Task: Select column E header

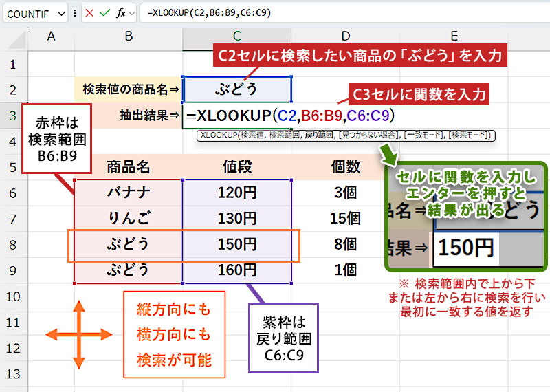Action: pyautogui.click(x=454, y=36)
